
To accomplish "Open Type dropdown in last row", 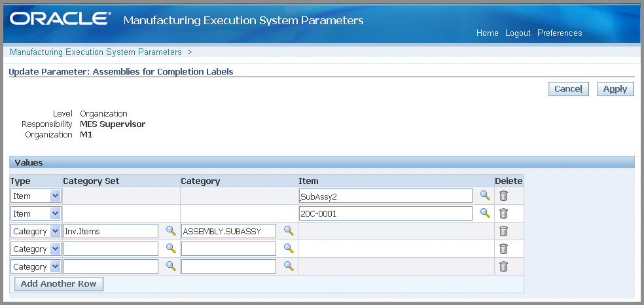I will click(x=36, y=267).
